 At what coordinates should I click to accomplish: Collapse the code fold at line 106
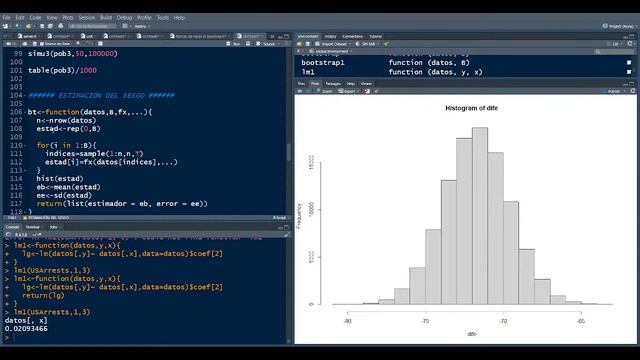tap(25, 112)
